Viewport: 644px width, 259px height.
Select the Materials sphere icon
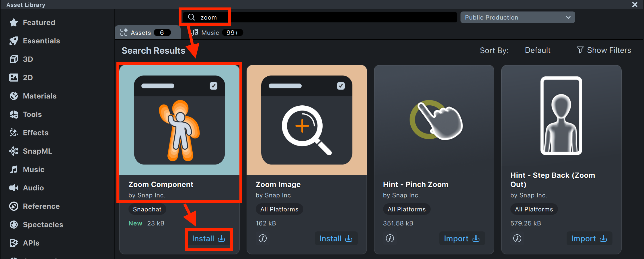[x=14, y=96]
